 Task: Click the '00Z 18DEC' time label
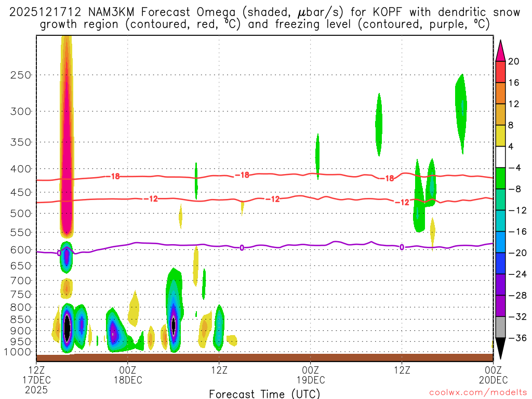coord(128,375)
